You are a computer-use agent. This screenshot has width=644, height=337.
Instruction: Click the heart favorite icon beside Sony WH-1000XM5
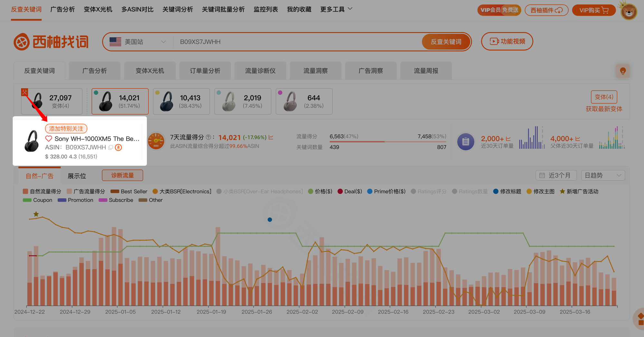click(49, 139)
